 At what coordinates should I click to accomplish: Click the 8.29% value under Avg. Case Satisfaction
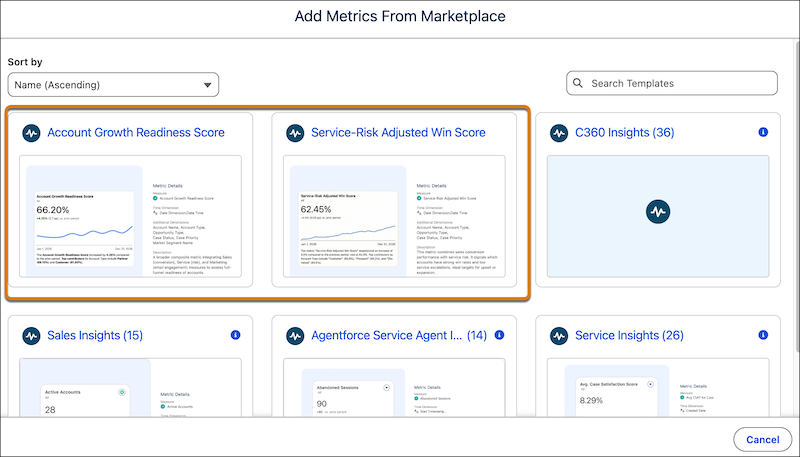(x=591, y=400)
